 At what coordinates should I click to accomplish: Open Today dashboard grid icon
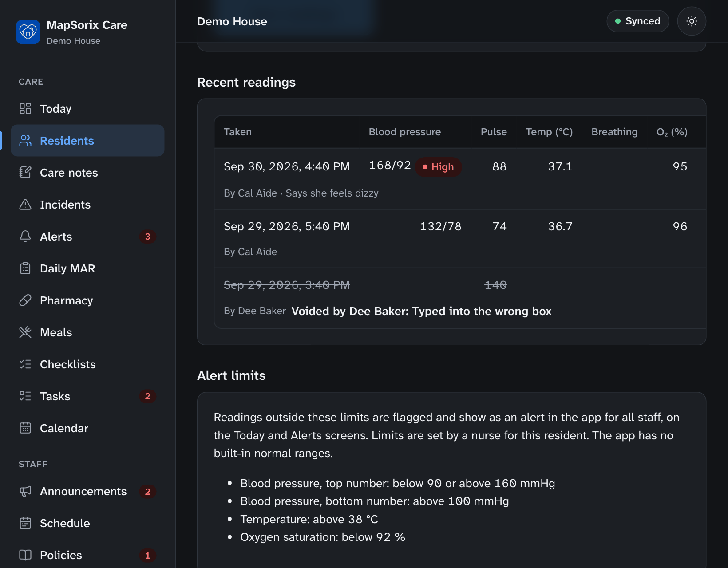point(25,109)
